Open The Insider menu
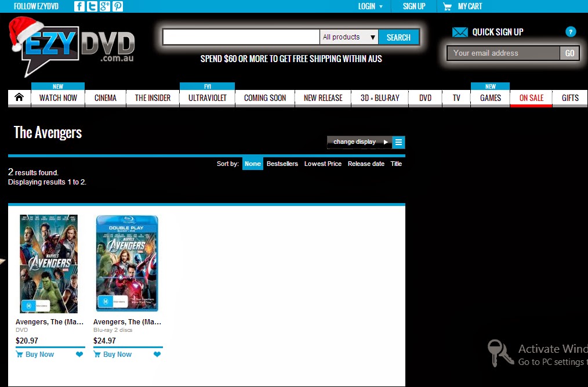 (153, 98)
